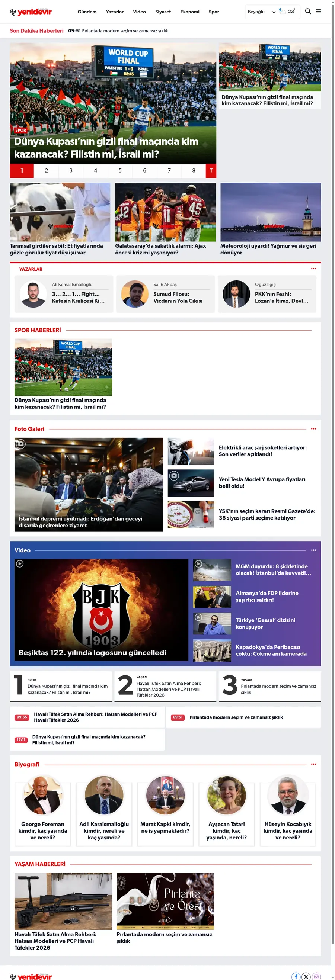
Task: Select slide 8 in headline slider
Action: (194, 170)
